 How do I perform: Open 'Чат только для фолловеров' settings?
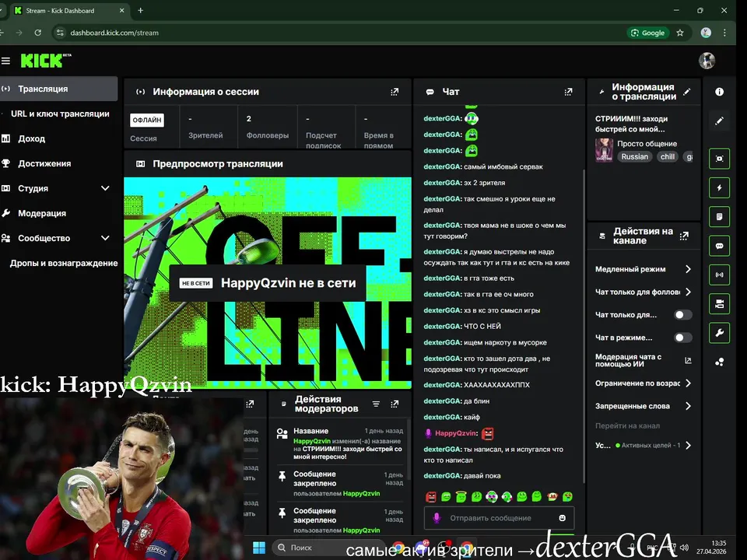[644, 292]
